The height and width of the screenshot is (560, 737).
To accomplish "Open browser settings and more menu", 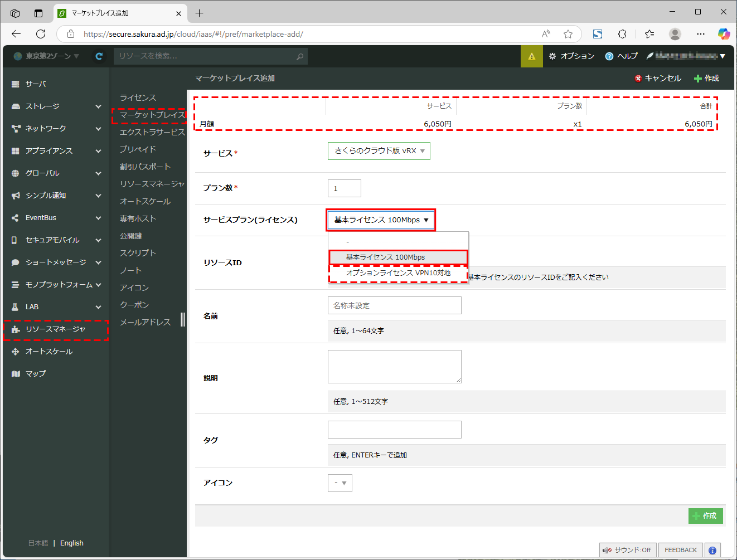I will [x=701, y=34].
